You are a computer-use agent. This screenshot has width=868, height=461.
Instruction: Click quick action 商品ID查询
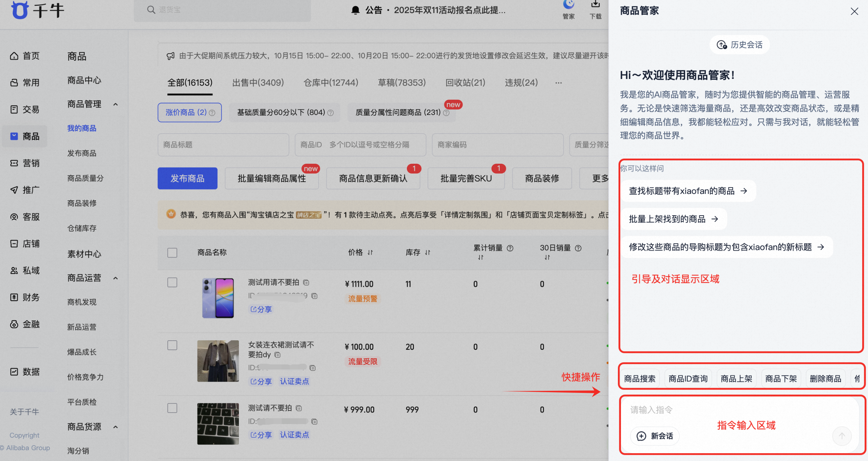(x=688, y=379)
